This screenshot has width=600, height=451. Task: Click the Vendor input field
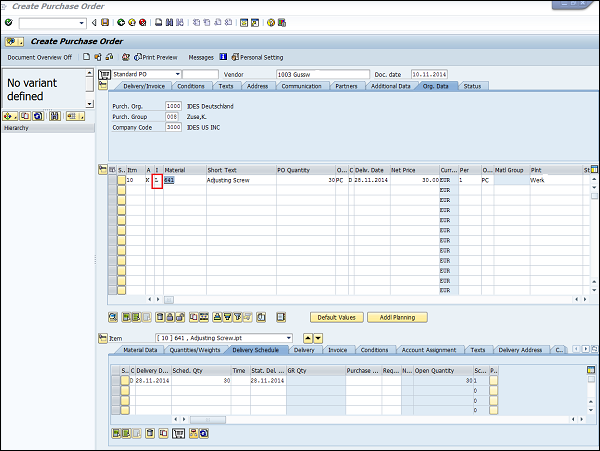click(321, 74)
